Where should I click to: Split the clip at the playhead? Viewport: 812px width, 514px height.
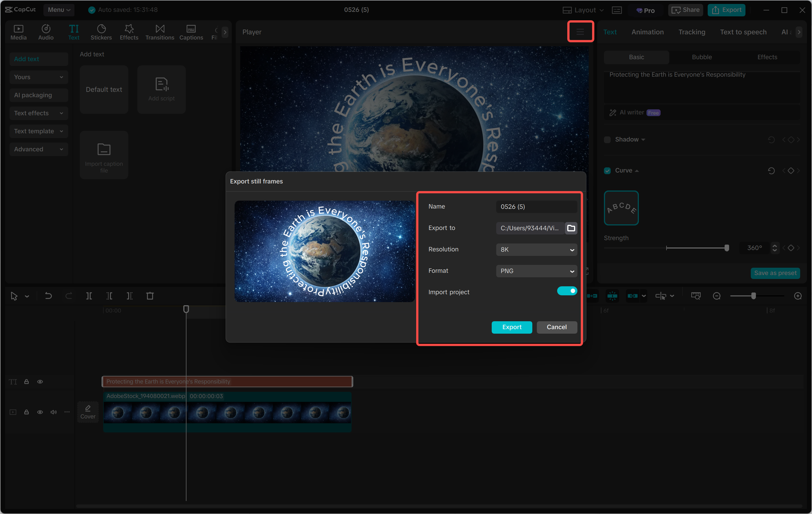click(x=89, y=296)
